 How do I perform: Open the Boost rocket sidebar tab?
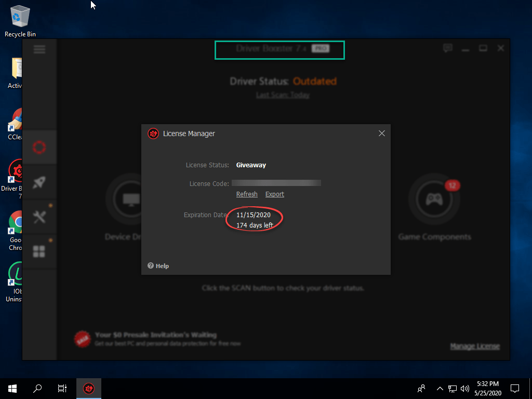[39, 182]
